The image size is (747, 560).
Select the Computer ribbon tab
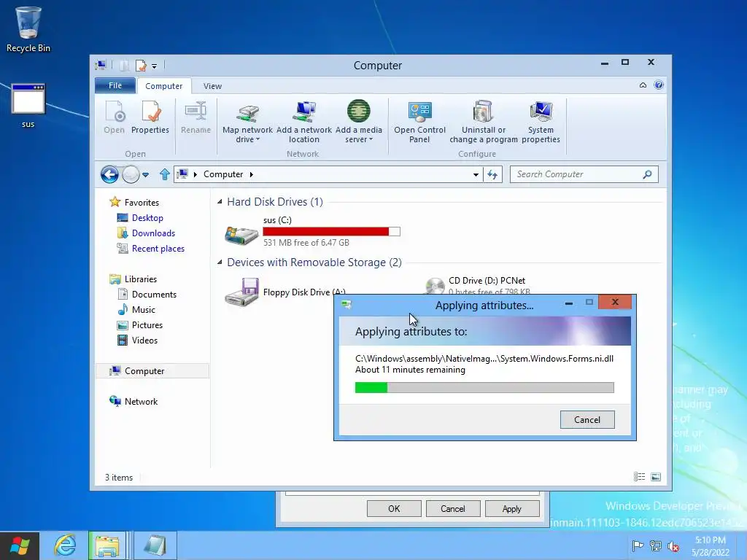coord(164,86)
